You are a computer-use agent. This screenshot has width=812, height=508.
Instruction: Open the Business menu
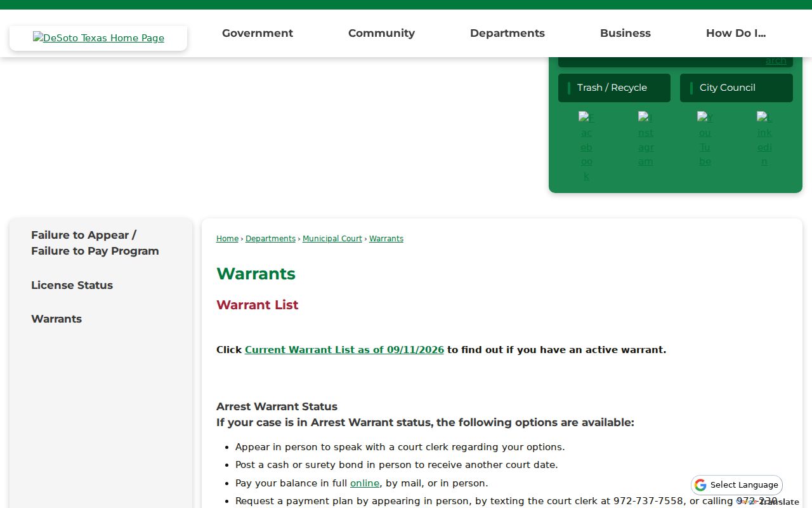pos(625,33)
